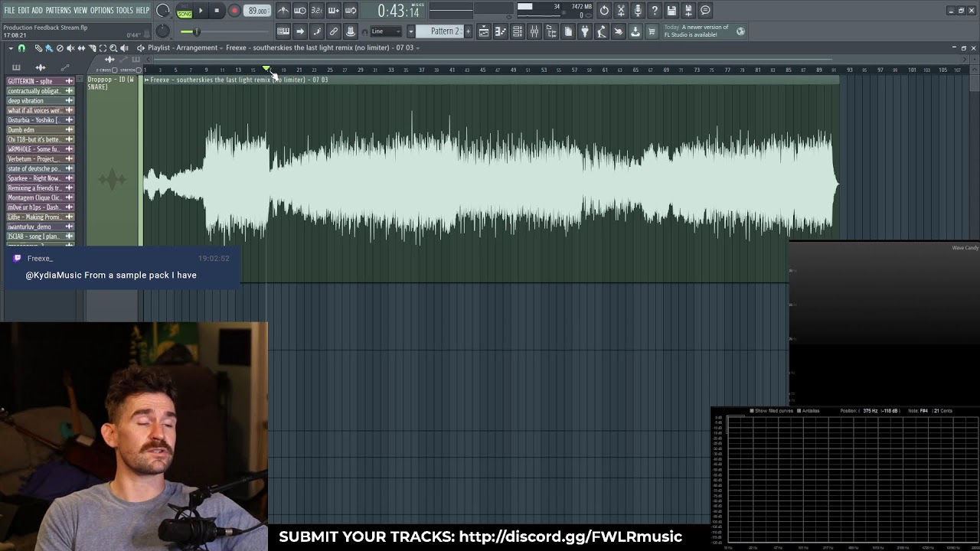980x551 pixels.
Task: Open the ADD menu
Action: coord(37,11)
